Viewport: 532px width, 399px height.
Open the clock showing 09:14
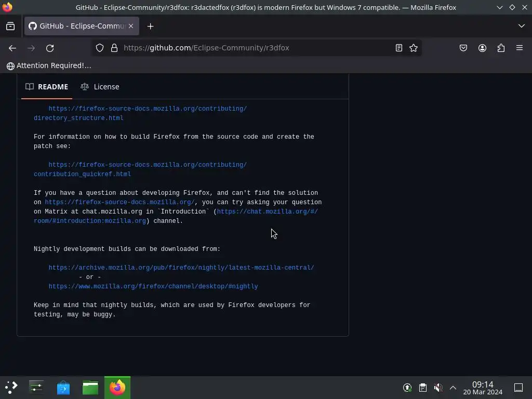[x=483, y=388]
